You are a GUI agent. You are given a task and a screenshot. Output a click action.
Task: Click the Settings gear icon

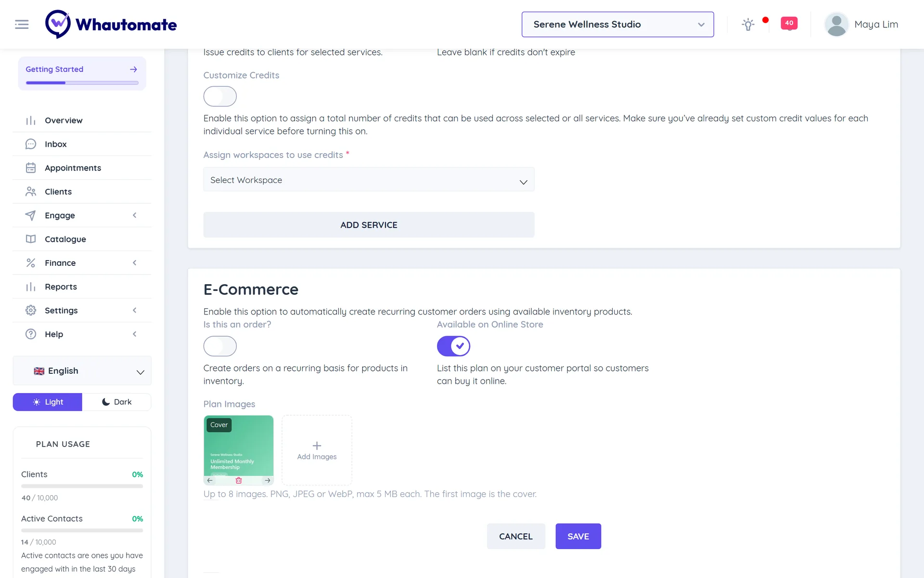[x=31, y=310]
